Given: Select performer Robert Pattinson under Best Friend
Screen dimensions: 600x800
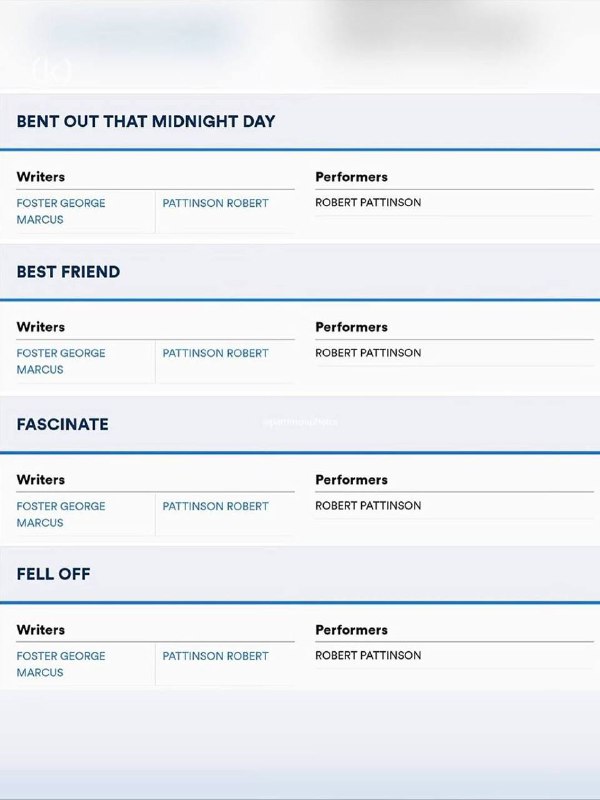Looking at the screenshot, I should pos(368,353).
